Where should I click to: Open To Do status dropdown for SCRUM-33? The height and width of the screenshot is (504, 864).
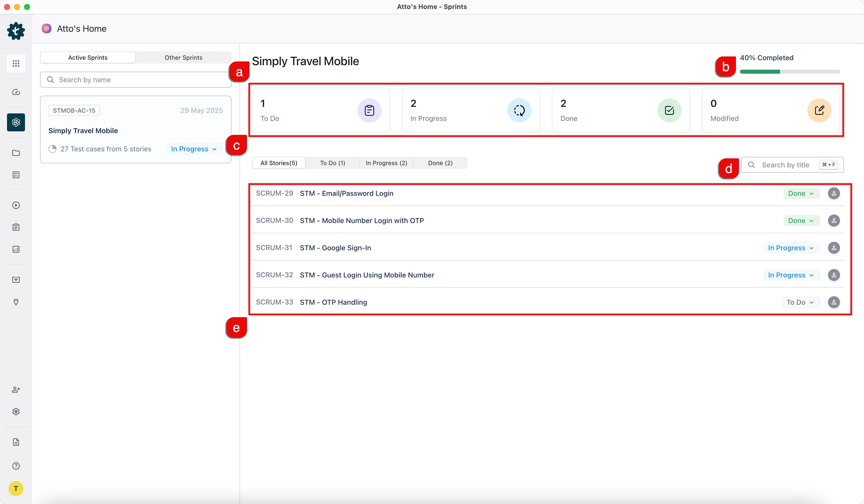pos(800,302)
